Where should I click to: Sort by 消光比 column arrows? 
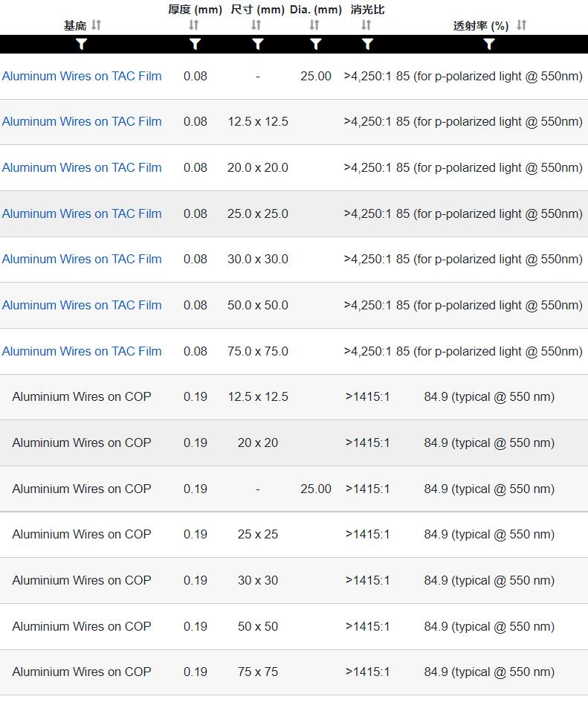click(366, 25)
